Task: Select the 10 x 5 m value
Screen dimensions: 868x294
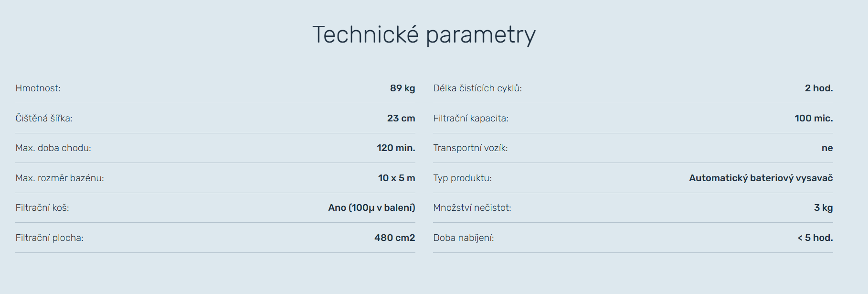Action: pyautogui.click(x=396, y=178)
